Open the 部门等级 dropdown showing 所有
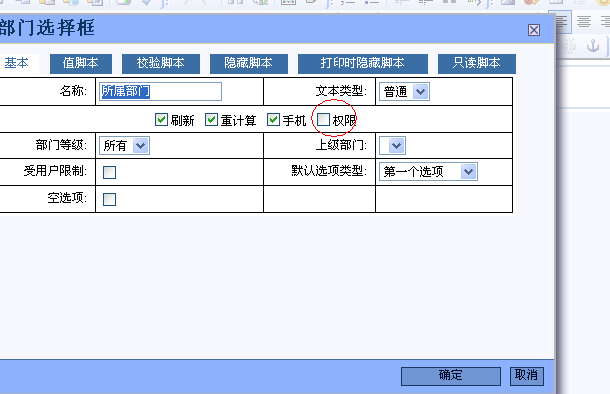610x394 pixels. [x=124, y=146]
